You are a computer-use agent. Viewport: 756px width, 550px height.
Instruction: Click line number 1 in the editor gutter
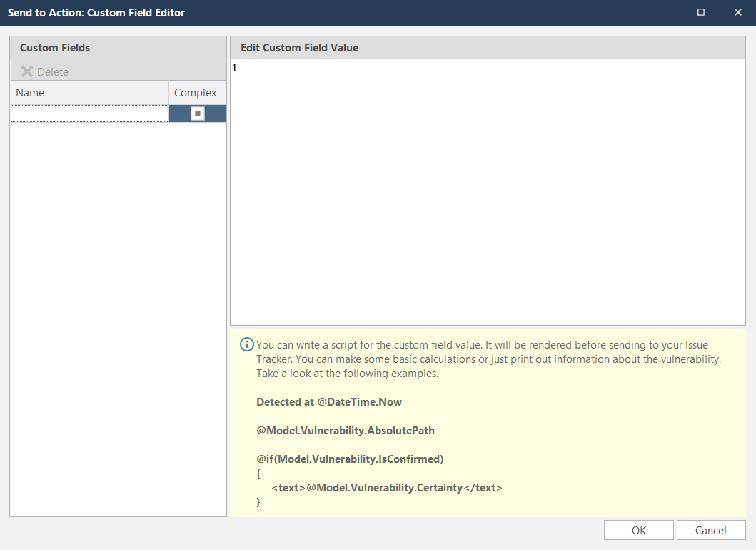(233, 68)
